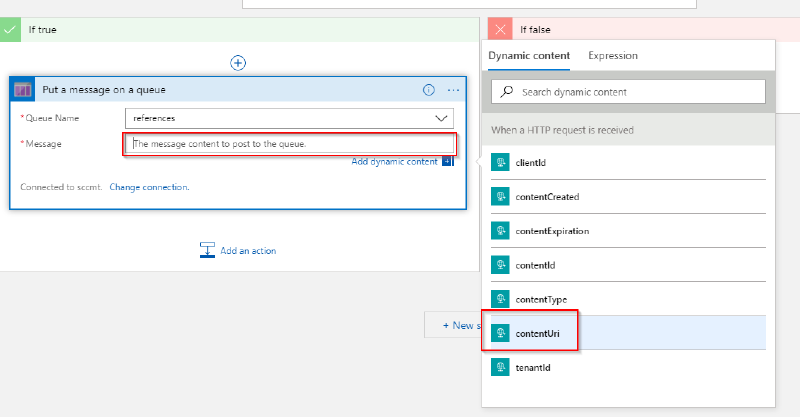This screenshot has width=800, height=417.
Task: Click the icon next to tenantId
Action: (x=500, y=367)
